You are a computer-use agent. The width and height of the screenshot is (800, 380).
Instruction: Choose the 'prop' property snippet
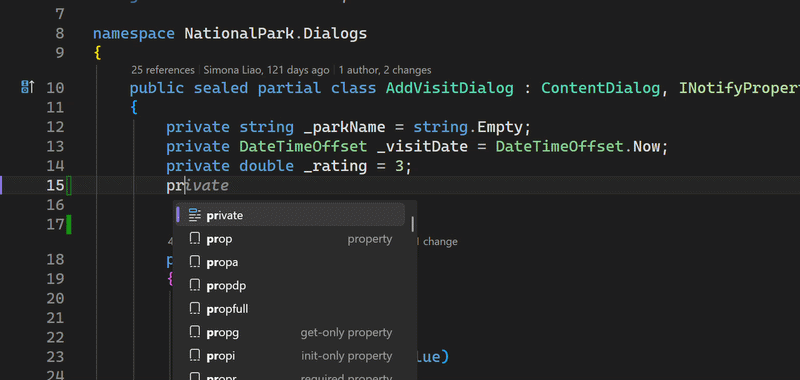290,239
